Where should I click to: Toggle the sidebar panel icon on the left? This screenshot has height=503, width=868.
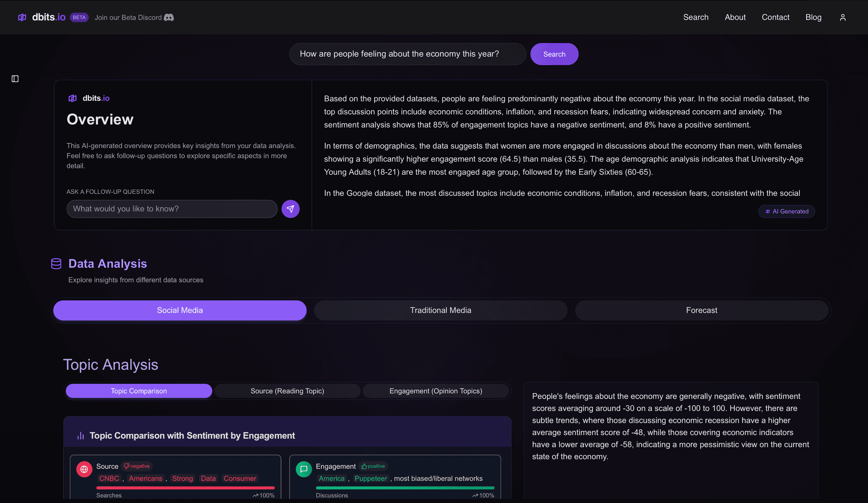(x=15, y=78)
